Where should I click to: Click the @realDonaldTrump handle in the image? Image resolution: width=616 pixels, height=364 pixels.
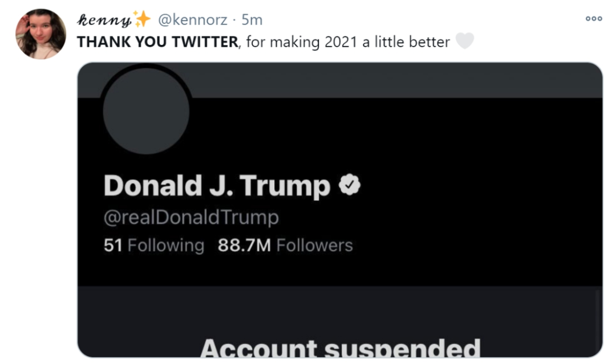pyautogui.click(x=191, y=217)
